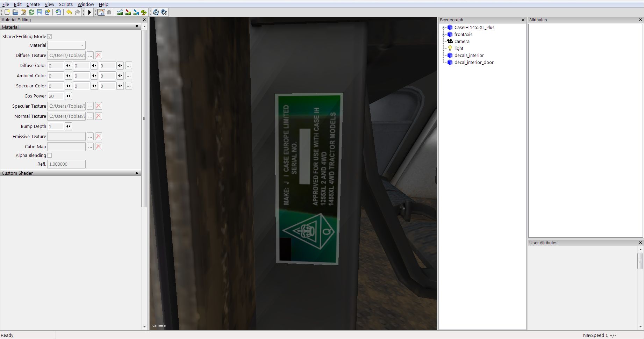The height and width of the screenshot is (339, 644).
Task: Enable the Alpha Blending checkbox
Action: [50, 155]
